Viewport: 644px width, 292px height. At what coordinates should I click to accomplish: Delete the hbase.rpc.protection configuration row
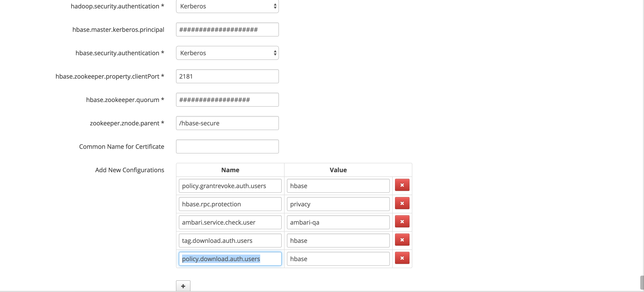[x=402, y=203]
